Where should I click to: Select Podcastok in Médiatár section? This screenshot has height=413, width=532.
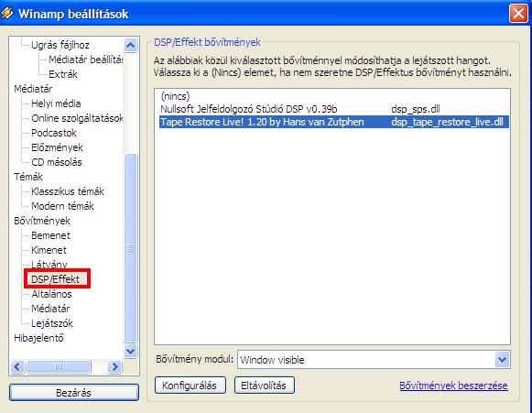(x=54, y=133)
